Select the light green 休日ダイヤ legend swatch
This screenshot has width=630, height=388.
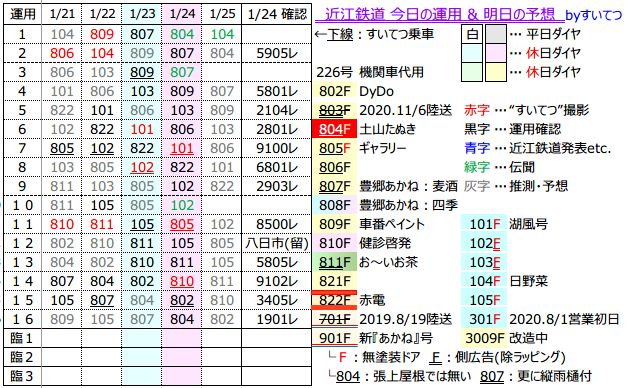[472, 72]
